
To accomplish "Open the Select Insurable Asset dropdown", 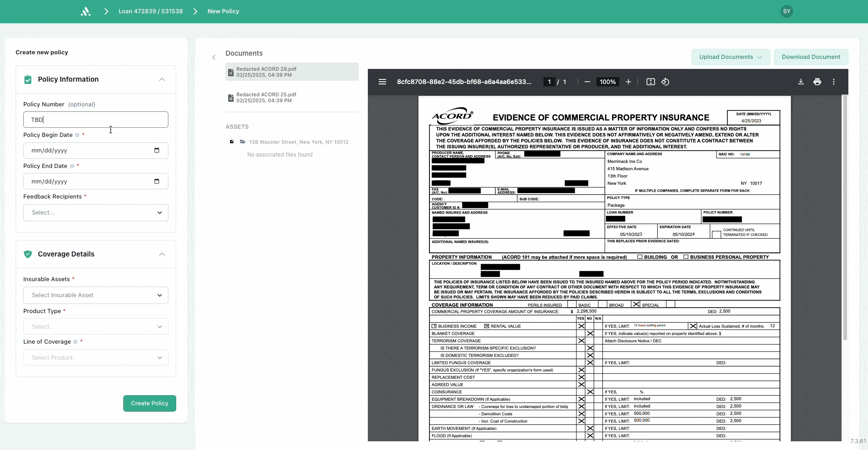I will click(x=96, y=295).
